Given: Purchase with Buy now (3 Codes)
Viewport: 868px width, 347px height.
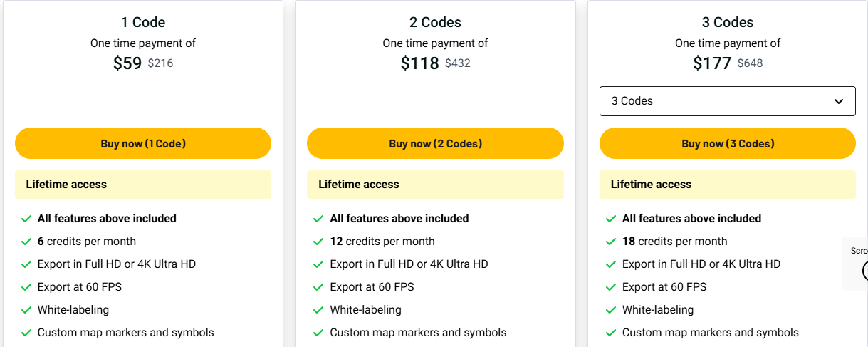Looking at the screenshot, I should pyautogui.click(x=727, y=143).
